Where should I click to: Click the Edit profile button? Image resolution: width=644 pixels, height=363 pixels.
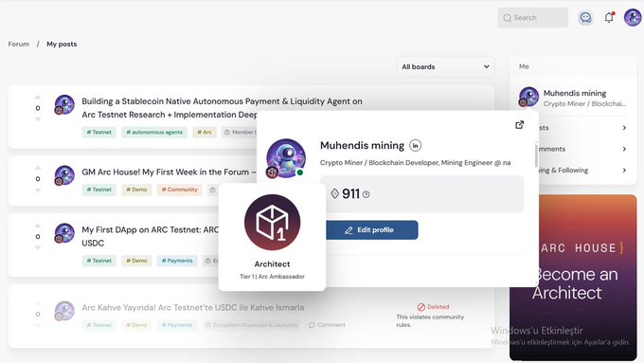click(x=372, y=230)
